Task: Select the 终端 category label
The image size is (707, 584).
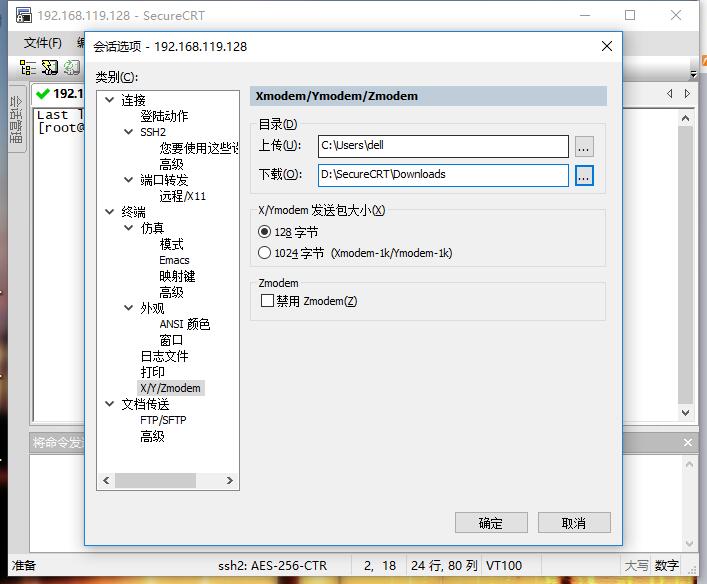Action: (133, 212)
